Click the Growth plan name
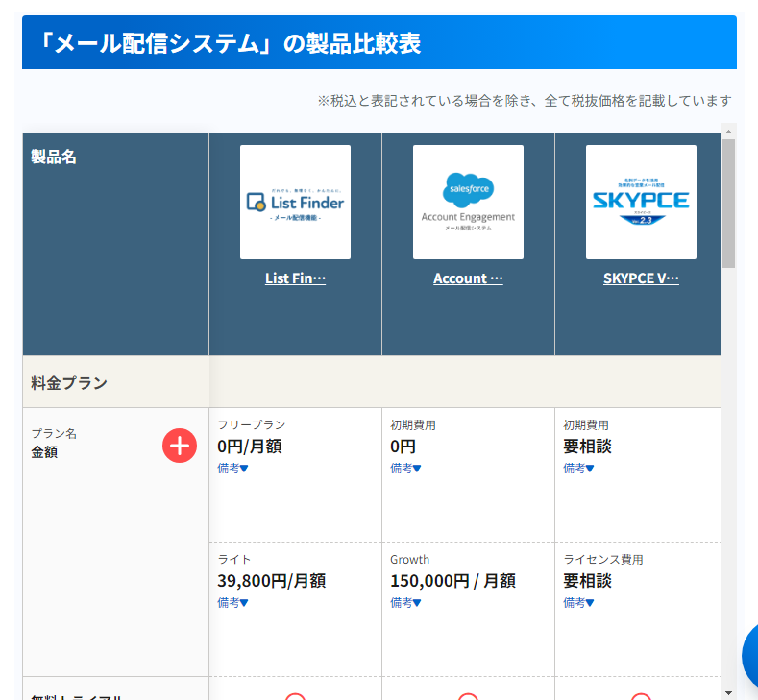This screenshot has width=758, height=700. (x=409, y=560)
